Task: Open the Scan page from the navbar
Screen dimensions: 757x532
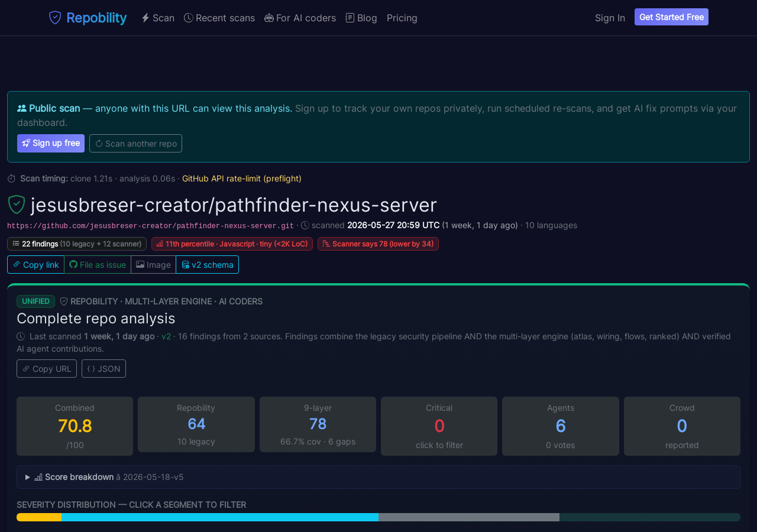Action: (158, 18)
